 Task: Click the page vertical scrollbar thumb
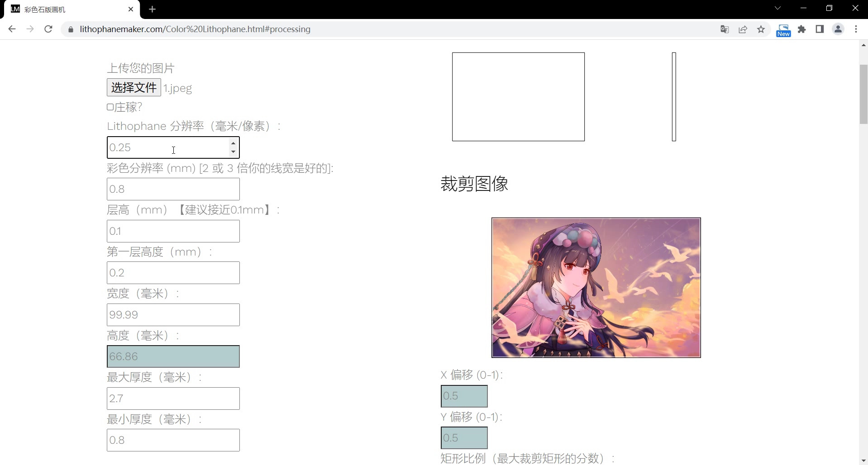click(863, 95)
